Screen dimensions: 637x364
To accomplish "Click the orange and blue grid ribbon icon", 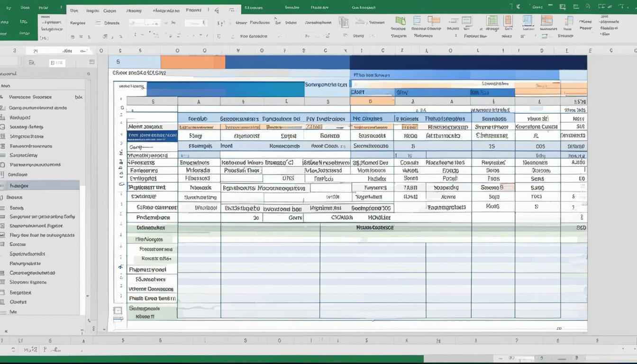I will pyautogui.click(x=546, y=20).
